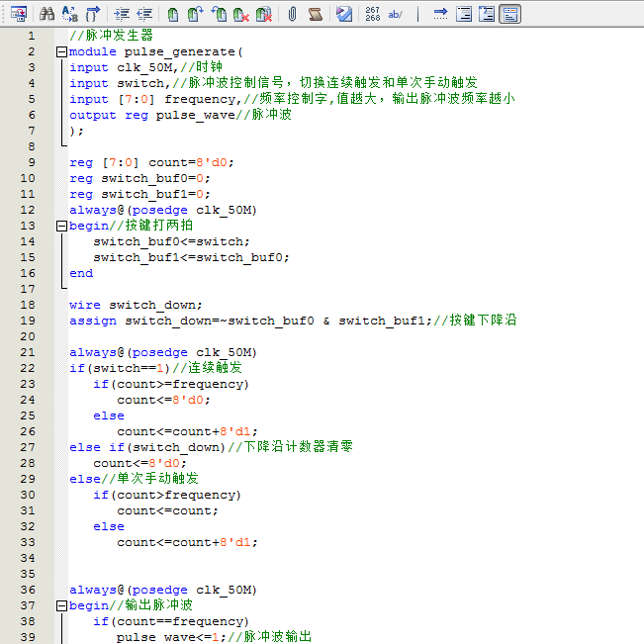Click the decrease indent icon
The width and height of the screenshot is (644, 644).
click(144, 14)
